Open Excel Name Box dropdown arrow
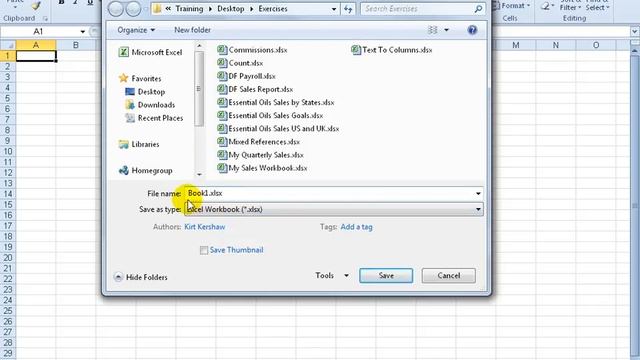This screenshot has height=360, width=640. [82, 31]
